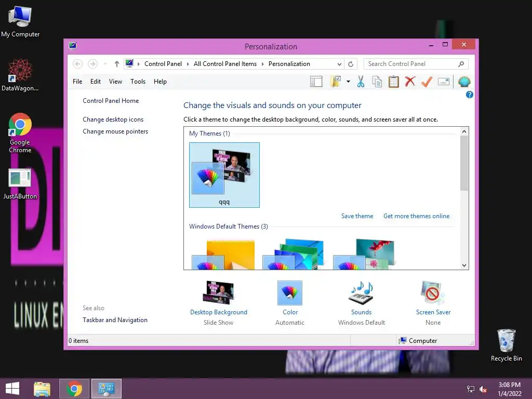Click Save theme link

357,216
